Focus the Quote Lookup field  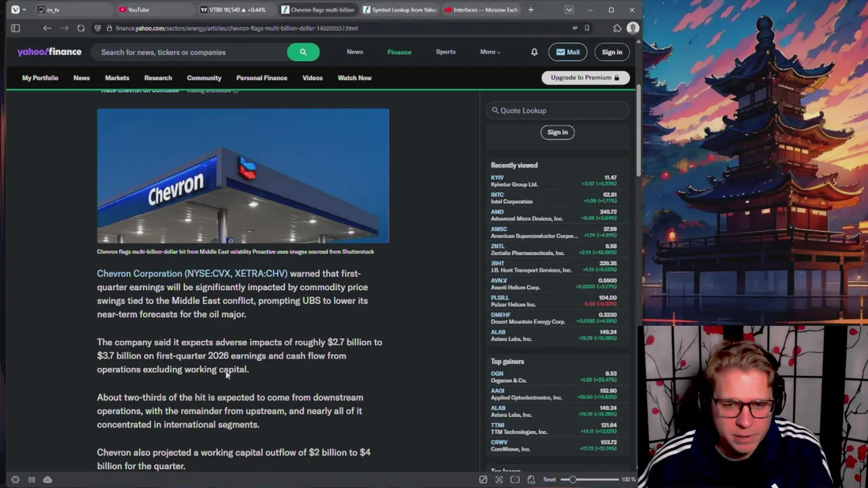[557, 110]
